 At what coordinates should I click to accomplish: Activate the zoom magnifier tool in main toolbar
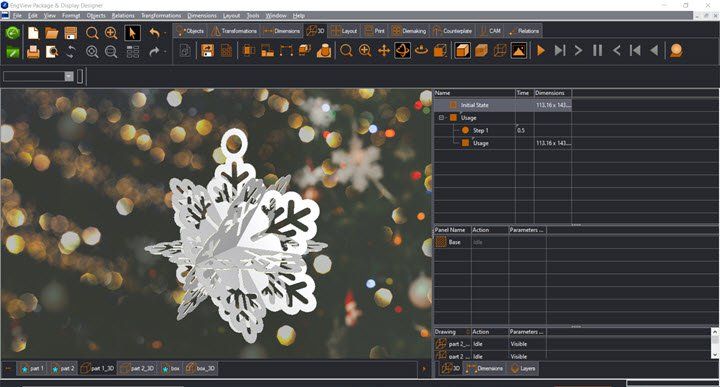[92, 33]
